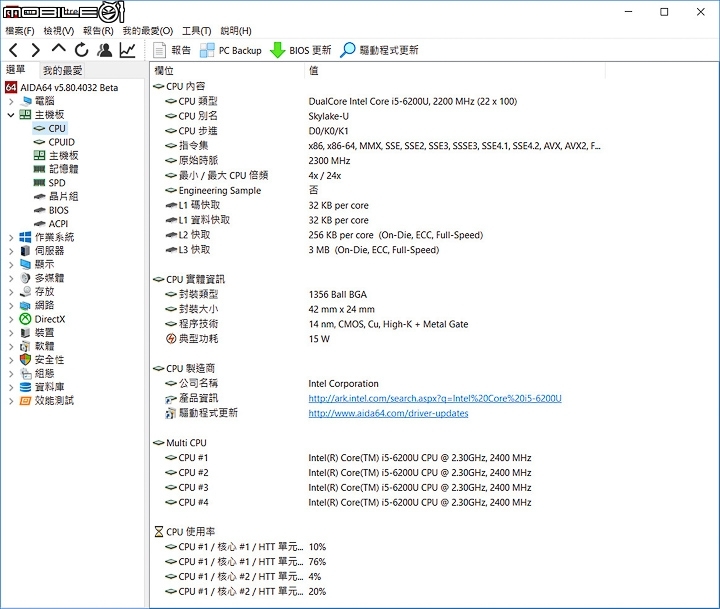Expand the 裝置 tree node
This screenshot has width=720, height=609.
11,333
